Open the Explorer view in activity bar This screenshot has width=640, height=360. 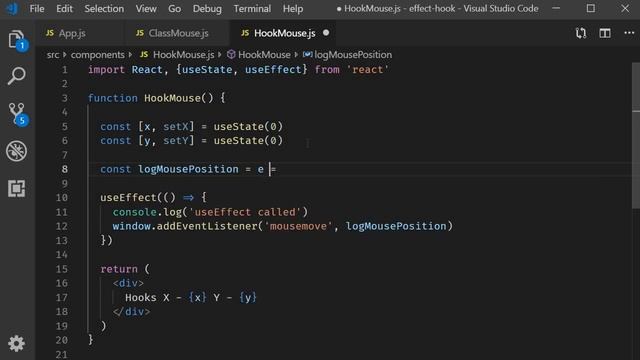pos(17,40)
